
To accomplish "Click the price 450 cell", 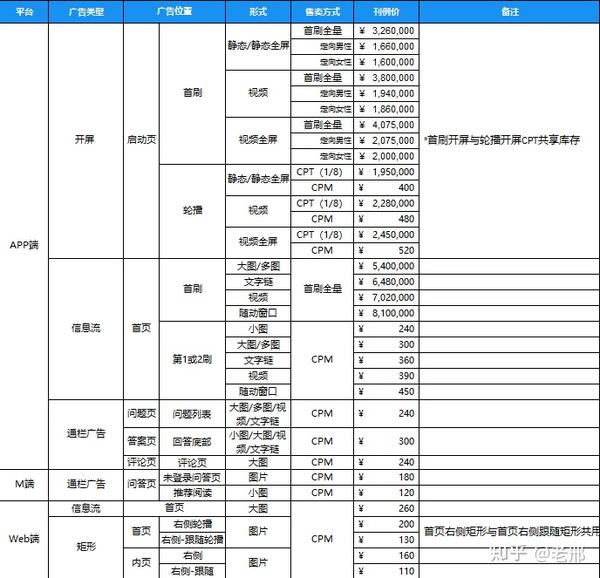I will (x=386, y=391).
